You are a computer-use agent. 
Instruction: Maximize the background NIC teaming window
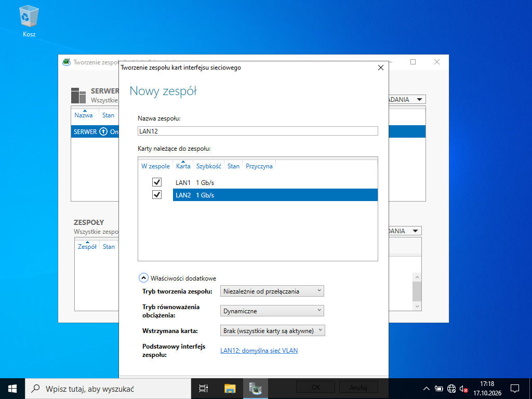click(x=413, y=62)
